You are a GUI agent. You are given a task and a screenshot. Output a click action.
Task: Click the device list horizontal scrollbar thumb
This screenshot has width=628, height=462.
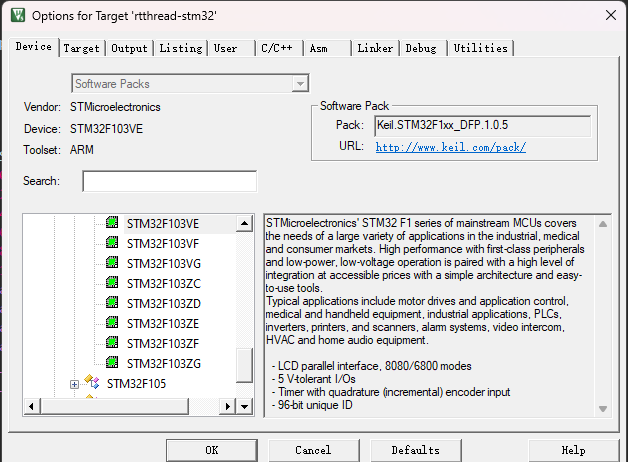[114, 407]
